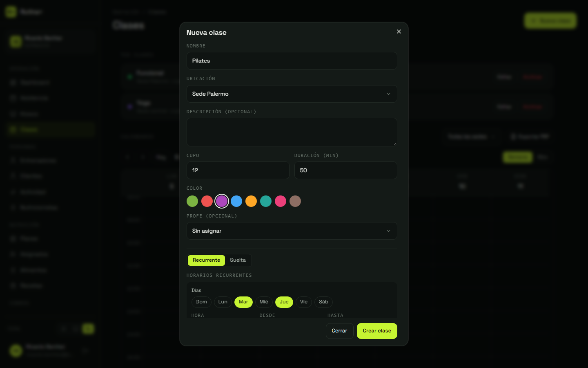Click the Descripción text area

pos(292,132)
